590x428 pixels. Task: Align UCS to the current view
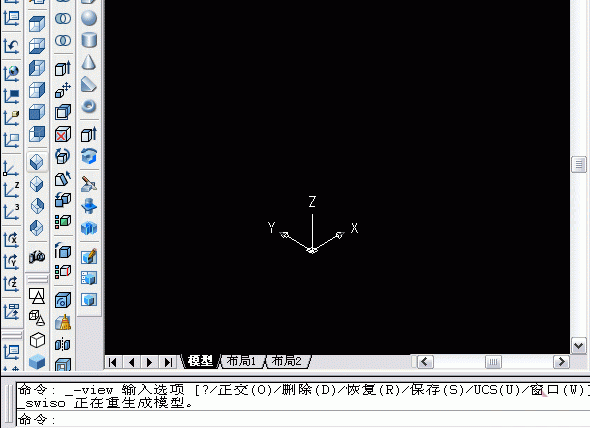pos(11,140)
